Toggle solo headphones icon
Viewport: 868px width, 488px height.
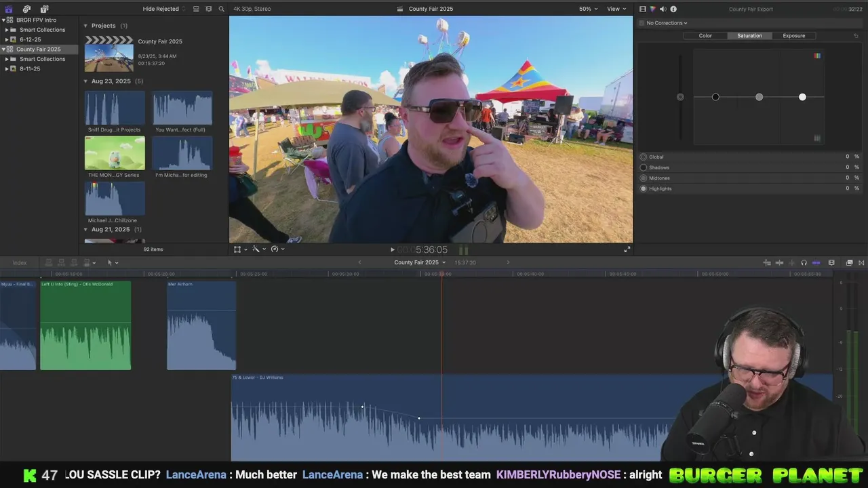pyautogui.click(x=804, y=262)
